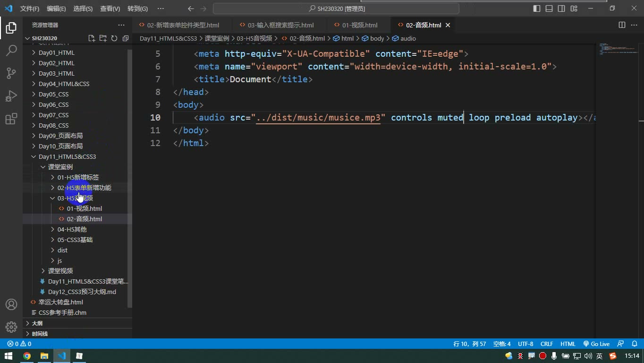Open the Extensions view

[11, 119]
